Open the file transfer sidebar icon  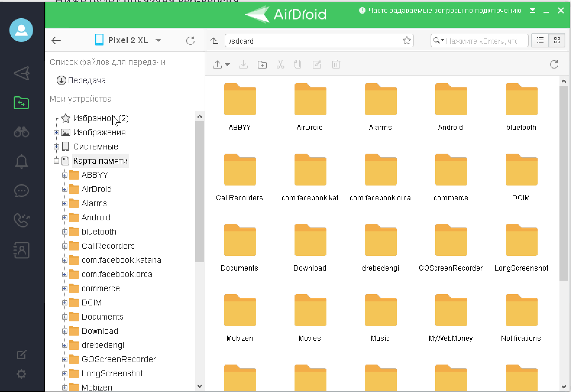coord(21,103)
